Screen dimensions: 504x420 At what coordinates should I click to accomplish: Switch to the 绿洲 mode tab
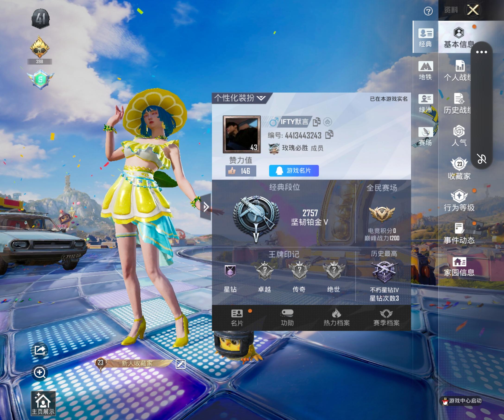[x=425, y=103]
